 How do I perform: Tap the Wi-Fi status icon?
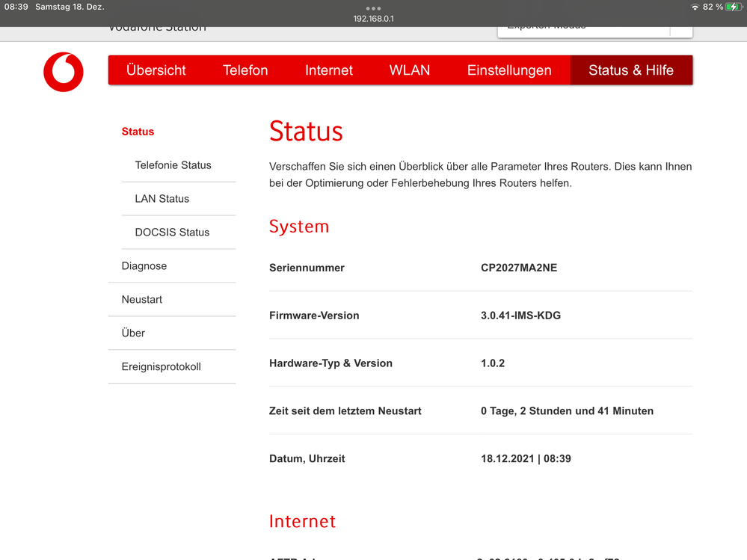coord(695,7)
